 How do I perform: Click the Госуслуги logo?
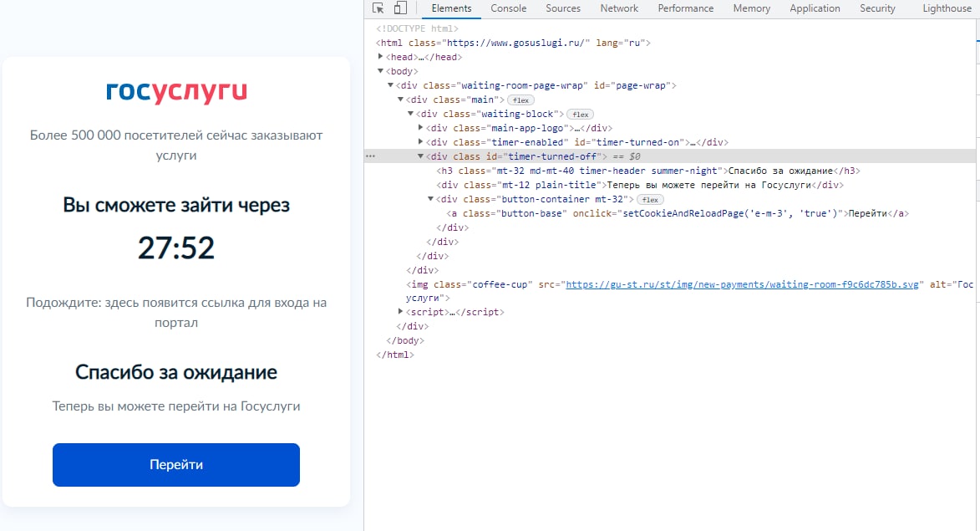[x=176, y=91]
